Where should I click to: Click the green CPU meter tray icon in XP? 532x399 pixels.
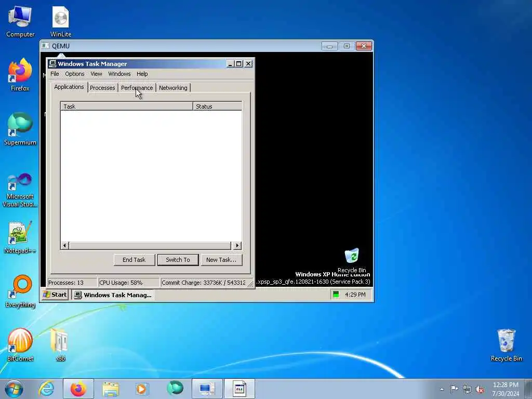click(336, 295)
